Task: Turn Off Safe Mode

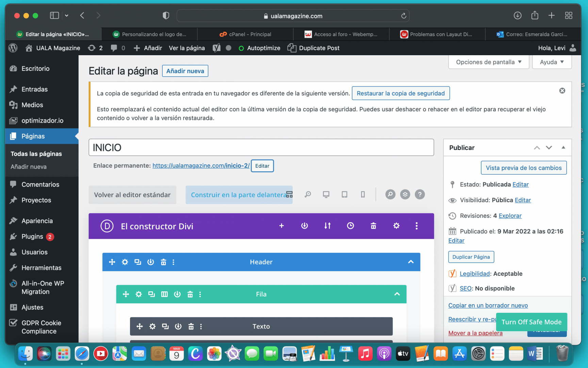Action: 532,322
